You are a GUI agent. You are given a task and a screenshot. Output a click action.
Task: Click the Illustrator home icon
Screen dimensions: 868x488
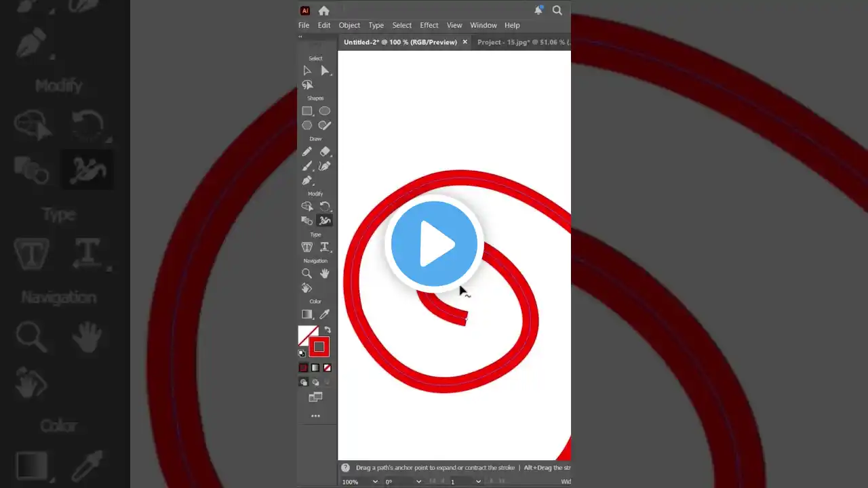point(324,10)
